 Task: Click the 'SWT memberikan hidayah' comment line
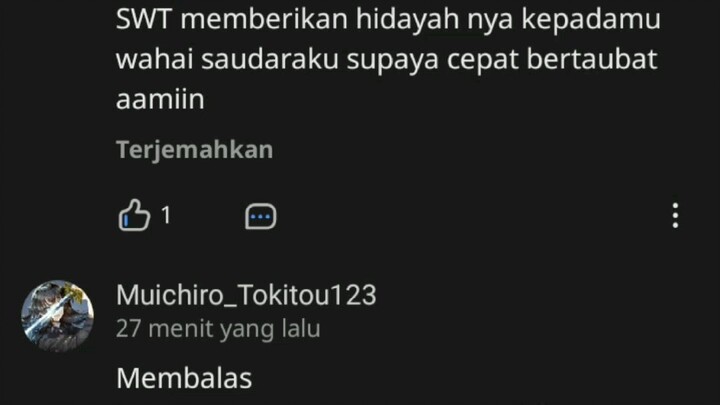pyautogui.click(x=388, y=20)
